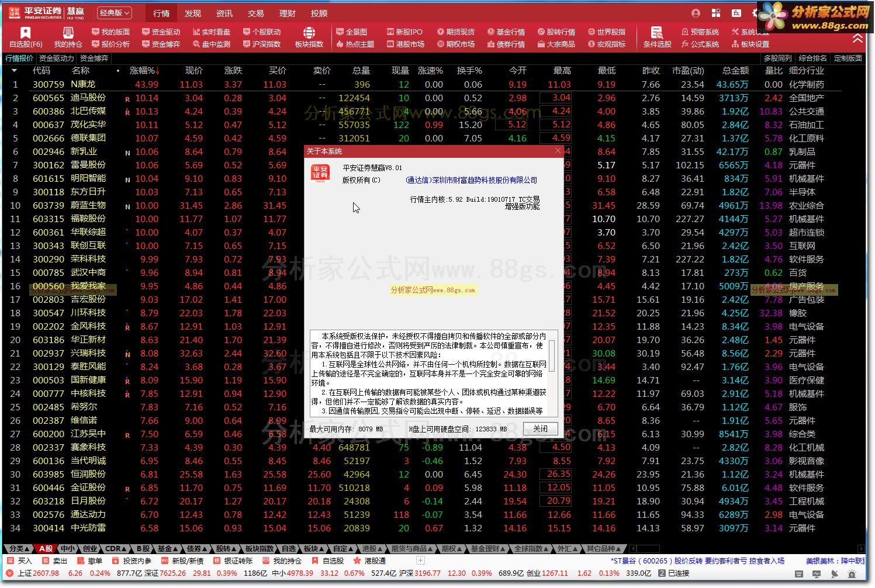Viewport: 875px width, 588px height.
Task: Sort by 涨幅% column header
Action: point(144,71)
